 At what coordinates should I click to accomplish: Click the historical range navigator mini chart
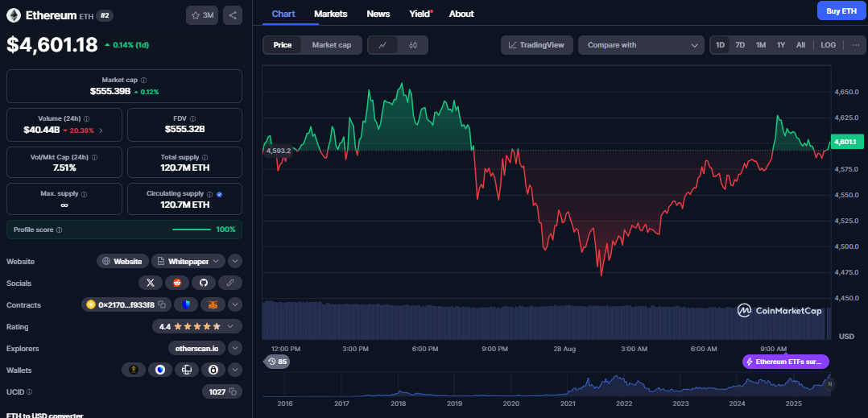[547, 384]
